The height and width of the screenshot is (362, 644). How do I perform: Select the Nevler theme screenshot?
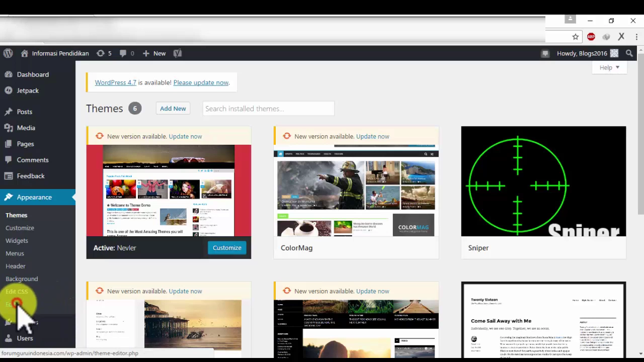pos(169,191)
